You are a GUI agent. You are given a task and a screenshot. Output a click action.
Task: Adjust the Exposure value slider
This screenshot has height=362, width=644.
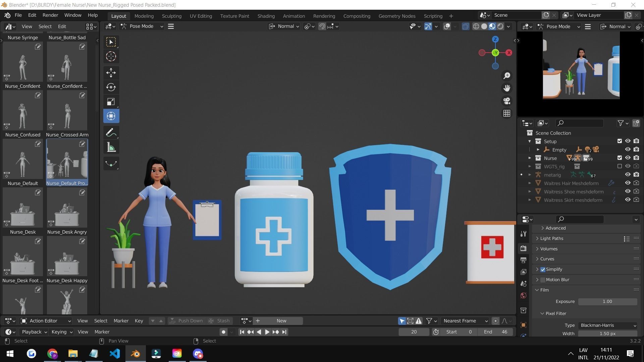607,302
